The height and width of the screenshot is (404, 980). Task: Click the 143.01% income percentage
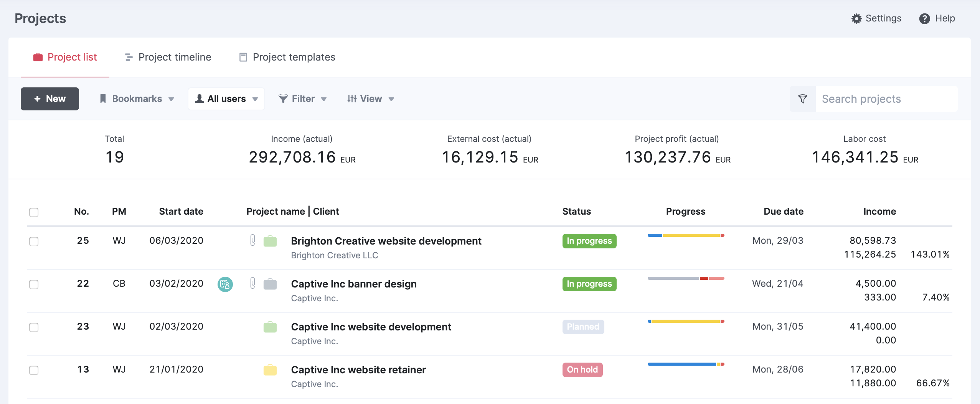[930, 255]
